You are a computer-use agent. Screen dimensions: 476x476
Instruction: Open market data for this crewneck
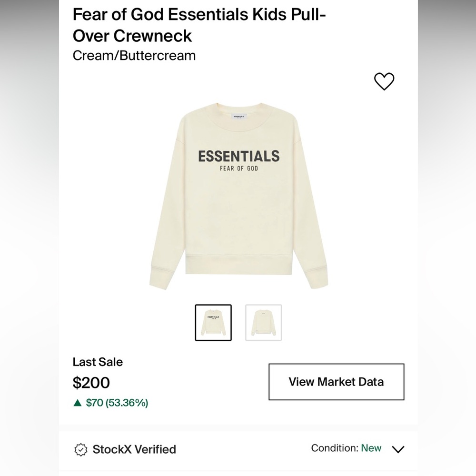336,381
